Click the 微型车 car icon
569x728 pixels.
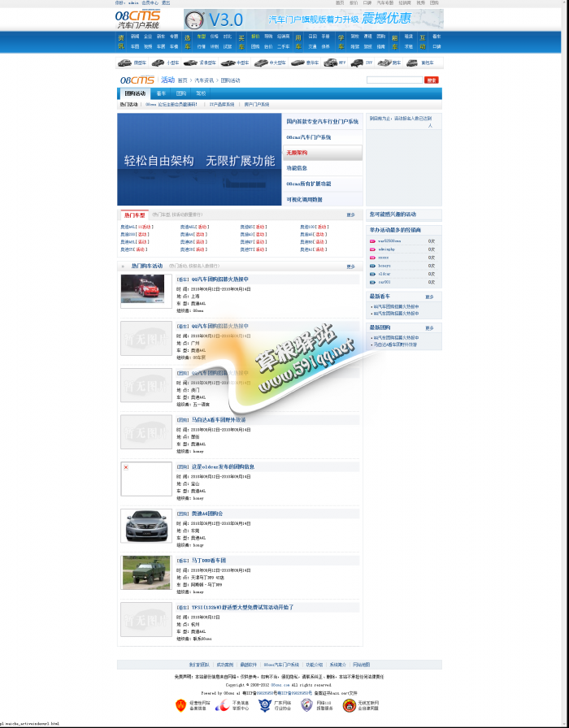point(124,63)
